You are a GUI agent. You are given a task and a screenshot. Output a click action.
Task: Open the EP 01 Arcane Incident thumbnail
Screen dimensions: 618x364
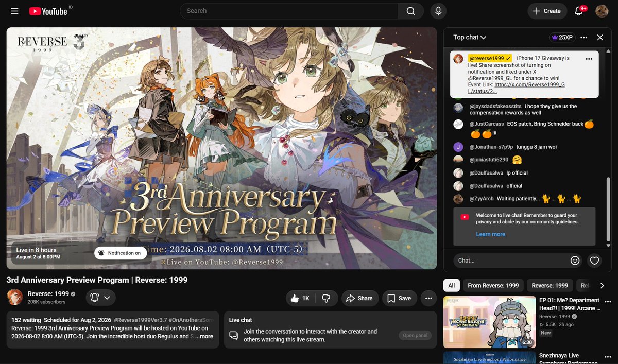(489, 322)
